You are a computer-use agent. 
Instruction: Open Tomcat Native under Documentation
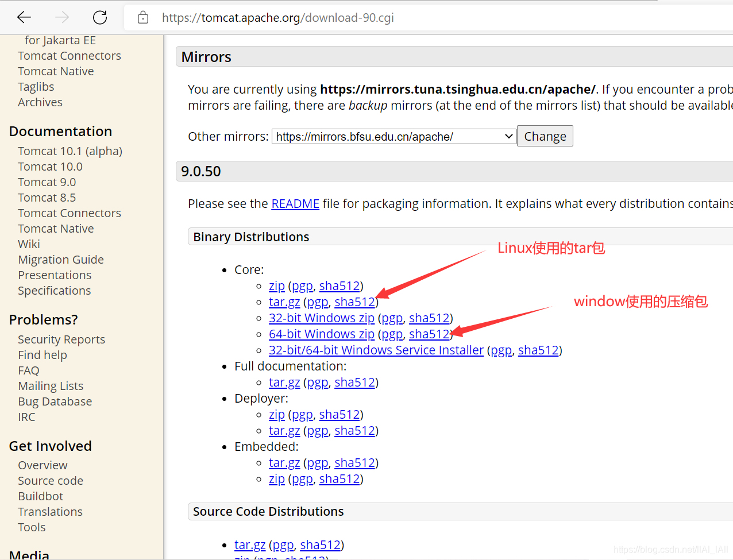56,229
